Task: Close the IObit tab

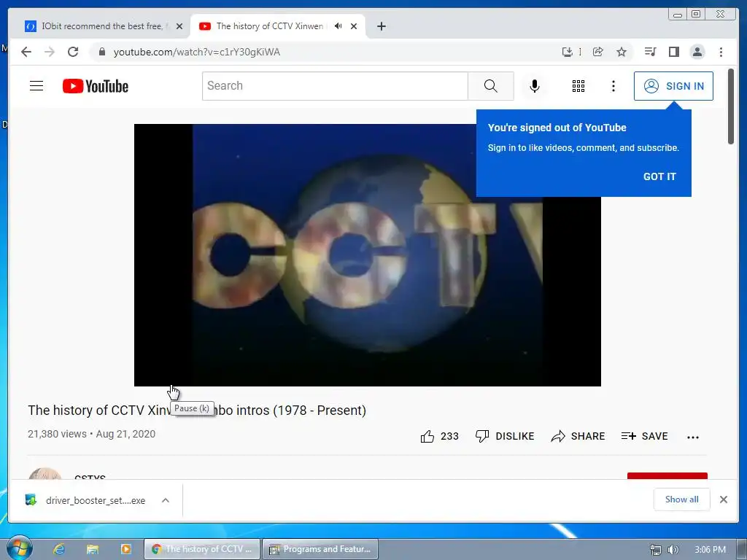Action: click(179, 26)
